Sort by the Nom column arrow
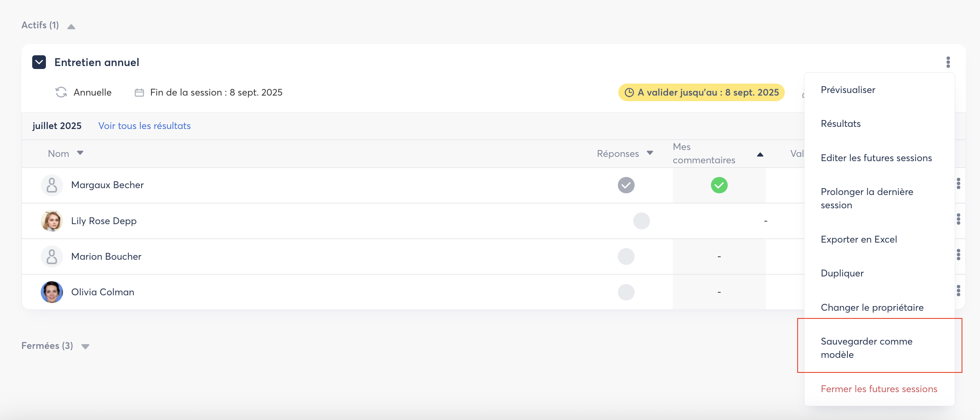This screenshot has width=980, height=420. pos(80,153)
